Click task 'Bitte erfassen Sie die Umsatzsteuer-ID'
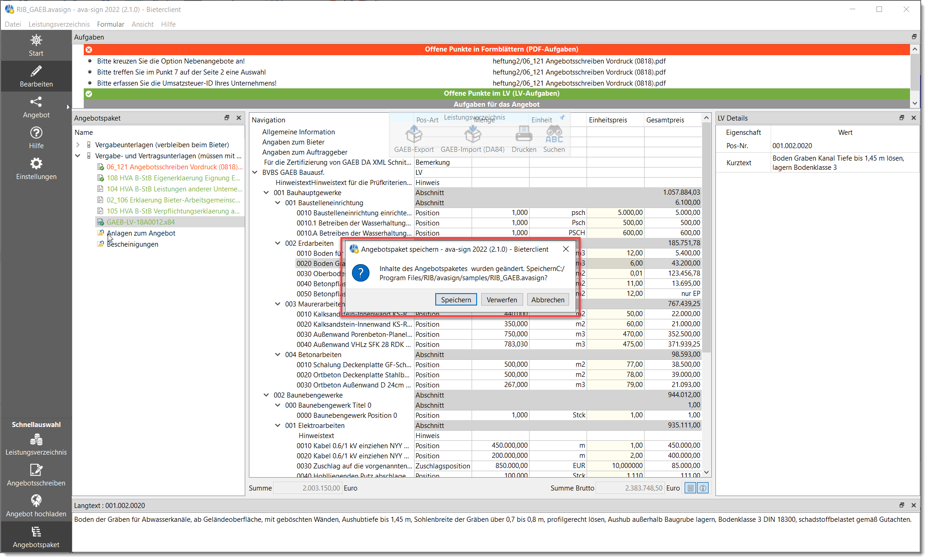Viewport: 928px width, 560px height. (x=187, y=83)
